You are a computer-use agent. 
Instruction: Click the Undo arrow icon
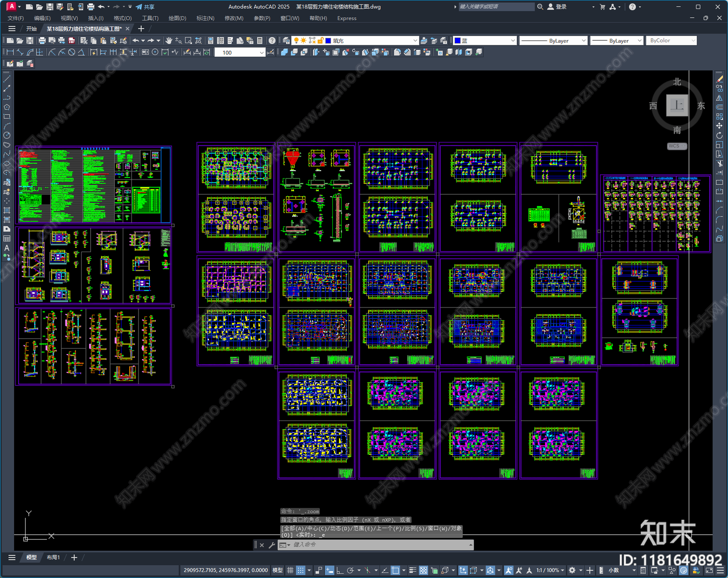click(x=136, y=41)
